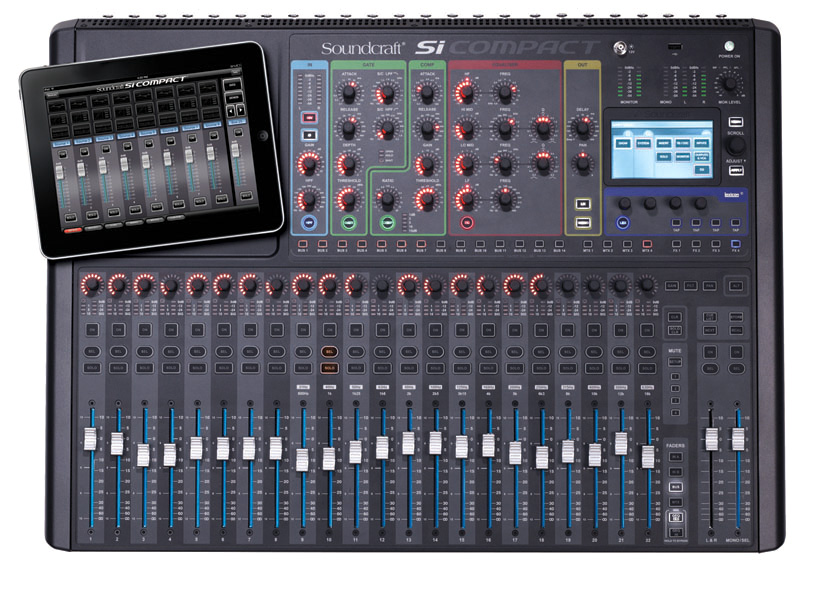This screenshot has width=813, height=591.
Task: Select the FX 1 button
Action: click(x=676, y=244)
